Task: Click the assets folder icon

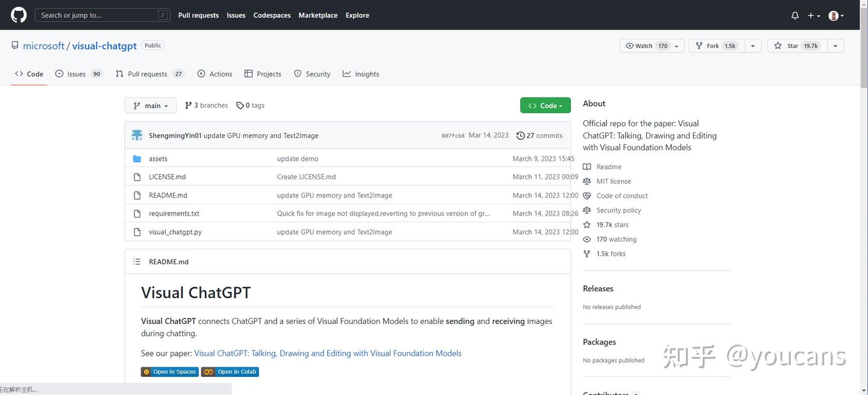Action: (137, 159)
